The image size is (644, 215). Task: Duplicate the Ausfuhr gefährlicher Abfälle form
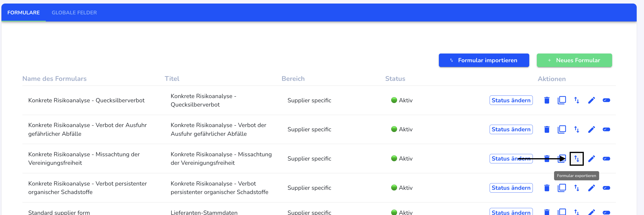[x=562, y=130]
